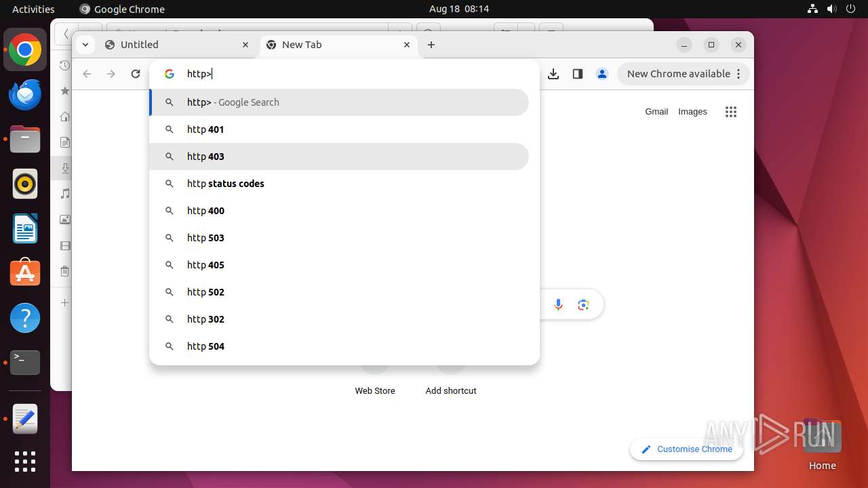The image size is (868, 488).
Task: Open Google Chrome from the dock
Action: pyautogui.click(x=25, y=50)
